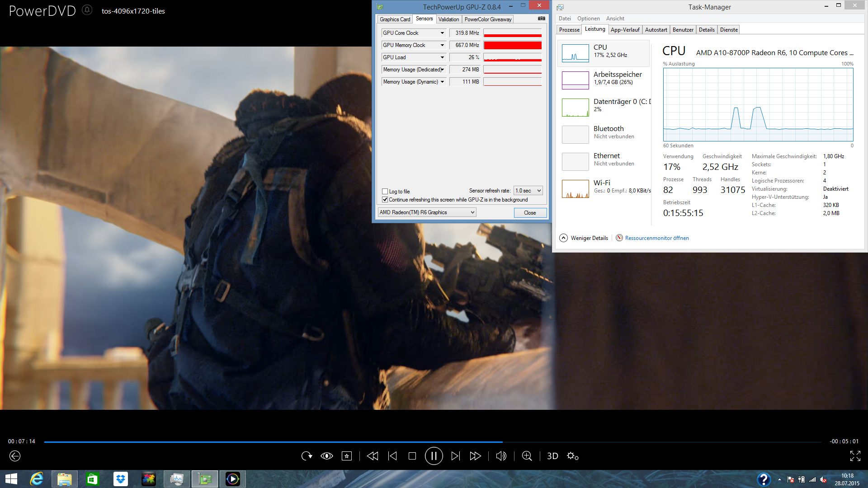Open the PowerDVD volume control
The image size is (868, 488).
coord(501,456)
